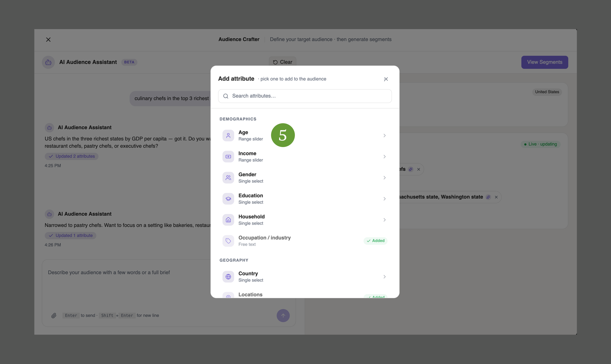This screenshot has width=611, height=364.
Task: Remove the chefs attribute chip
Action: tap(418, 169)
